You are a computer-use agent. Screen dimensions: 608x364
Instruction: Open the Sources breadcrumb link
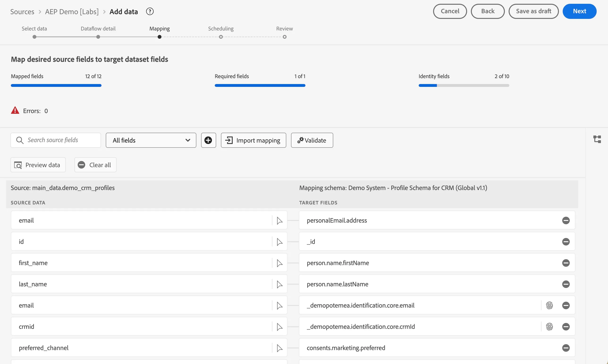(x=22, y=12)
